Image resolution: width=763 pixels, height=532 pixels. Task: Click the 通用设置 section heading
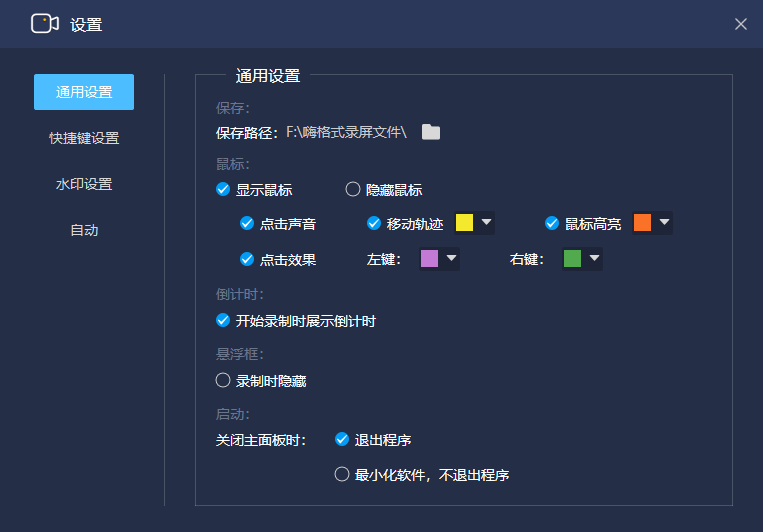[268, 76]
